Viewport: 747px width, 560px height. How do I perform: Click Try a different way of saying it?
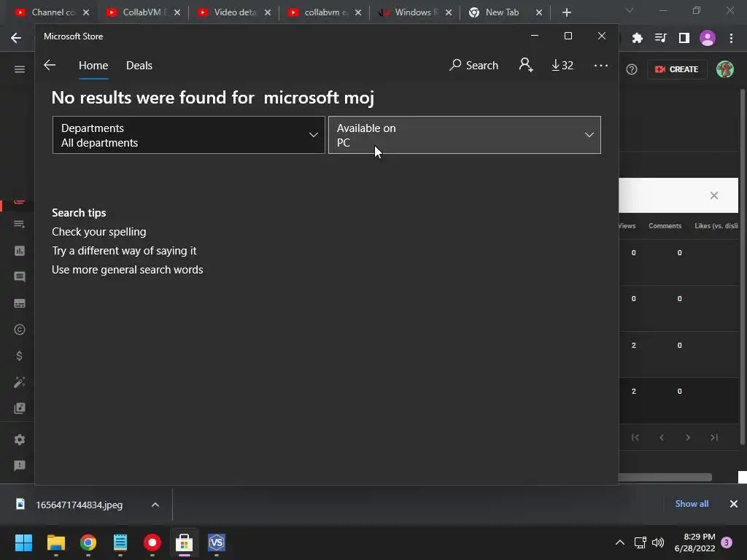click(124, 251)
